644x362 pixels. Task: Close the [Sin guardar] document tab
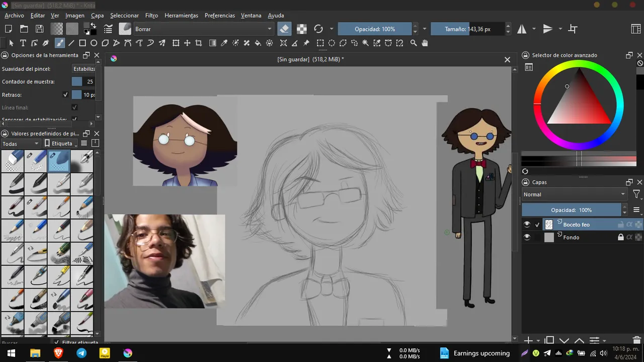pyautogui.click(x=507, y=59)
